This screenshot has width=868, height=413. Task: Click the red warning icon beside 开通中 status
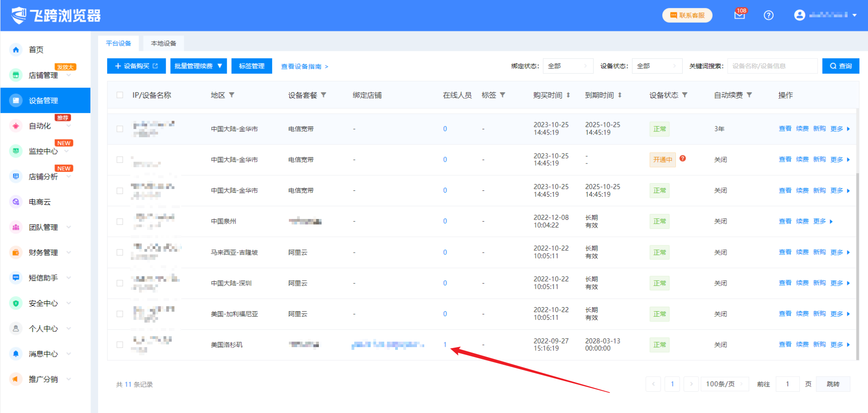[x=683, y=159]
